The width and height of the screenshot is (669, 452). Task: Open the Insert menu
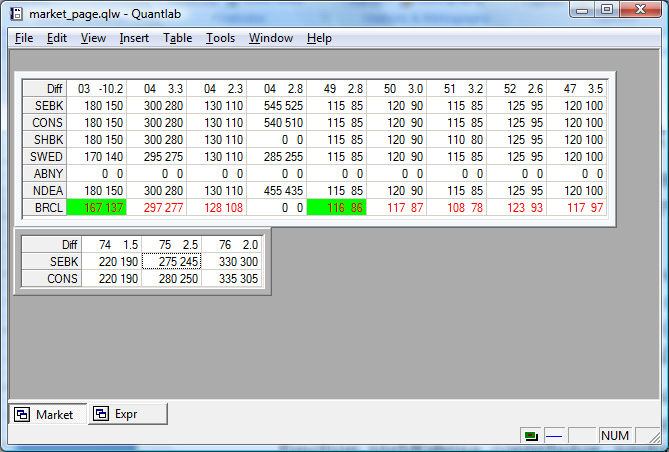(x=134, y=38)
